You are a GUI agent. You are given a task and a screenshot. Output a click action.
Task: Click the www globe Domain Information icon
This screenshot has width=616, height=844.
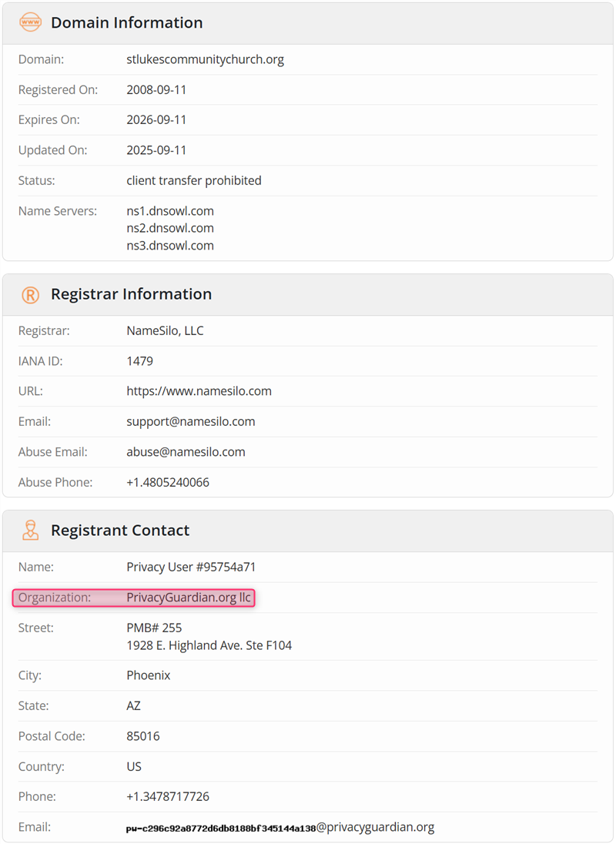[x=30, y=23]
